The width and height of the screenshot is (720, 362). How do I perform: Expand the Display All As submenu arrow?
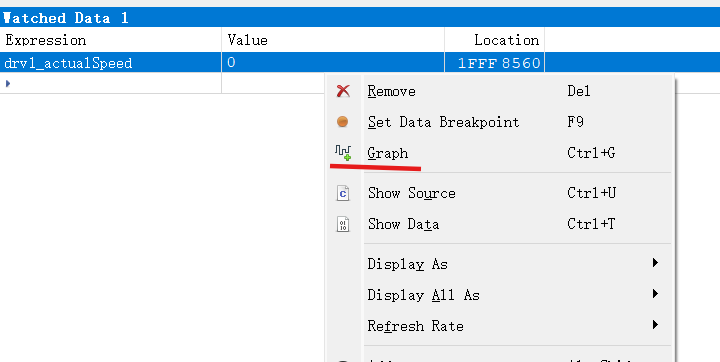point(655,294)
